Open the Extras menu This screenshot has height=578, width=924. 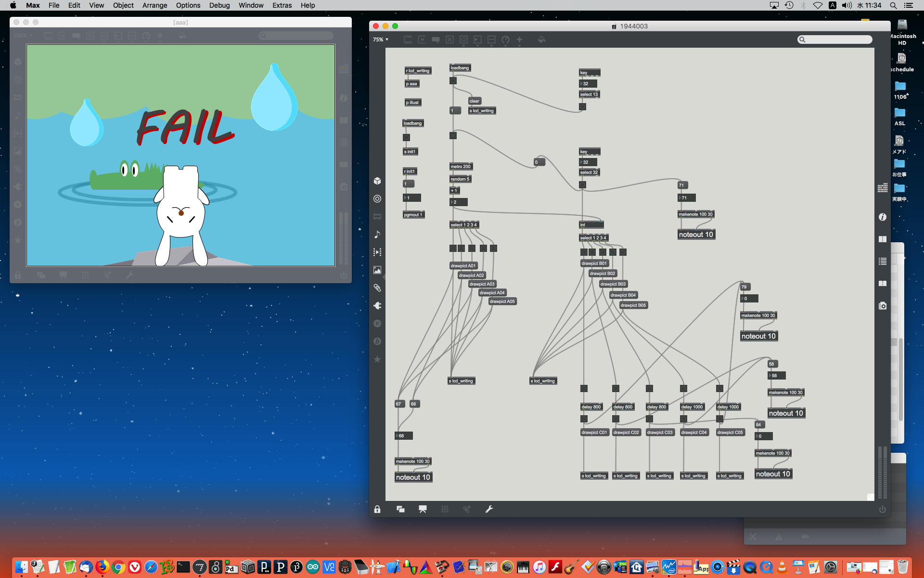click(282, 5)
